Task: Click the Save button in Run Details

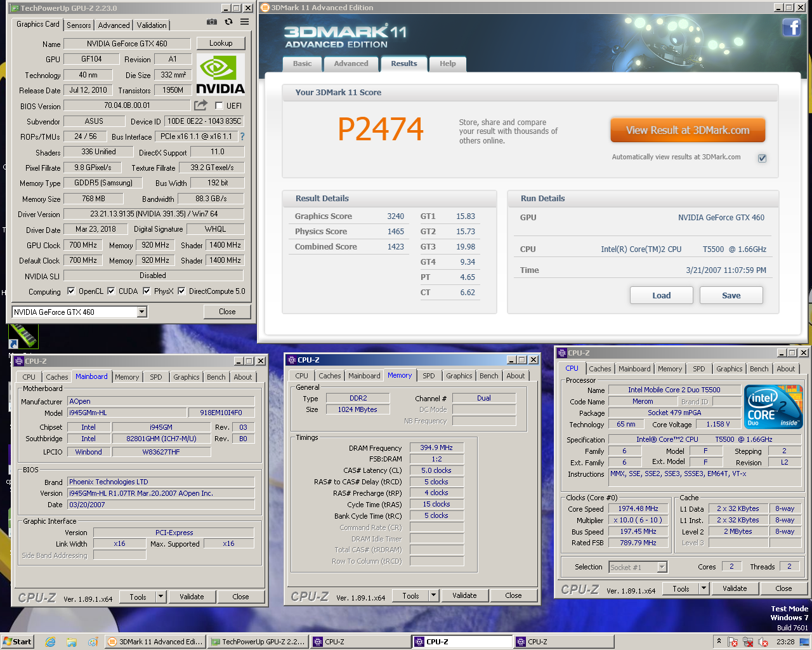Action: [731, 295]
